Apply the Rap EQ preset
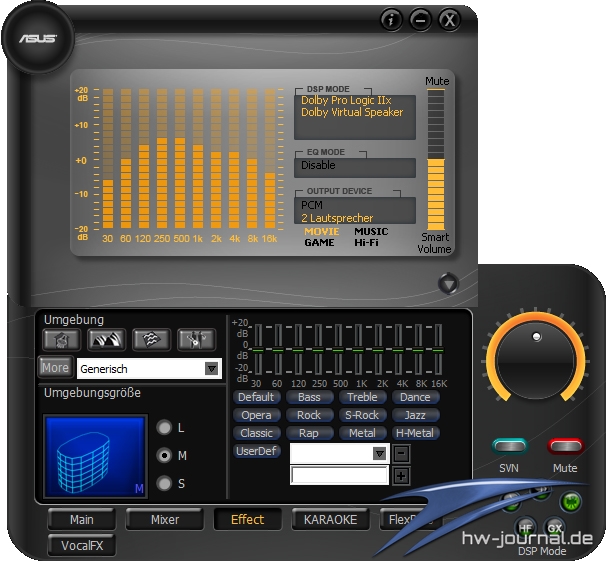The height and width of the screenshot is (562, 606). click(309, 433)
